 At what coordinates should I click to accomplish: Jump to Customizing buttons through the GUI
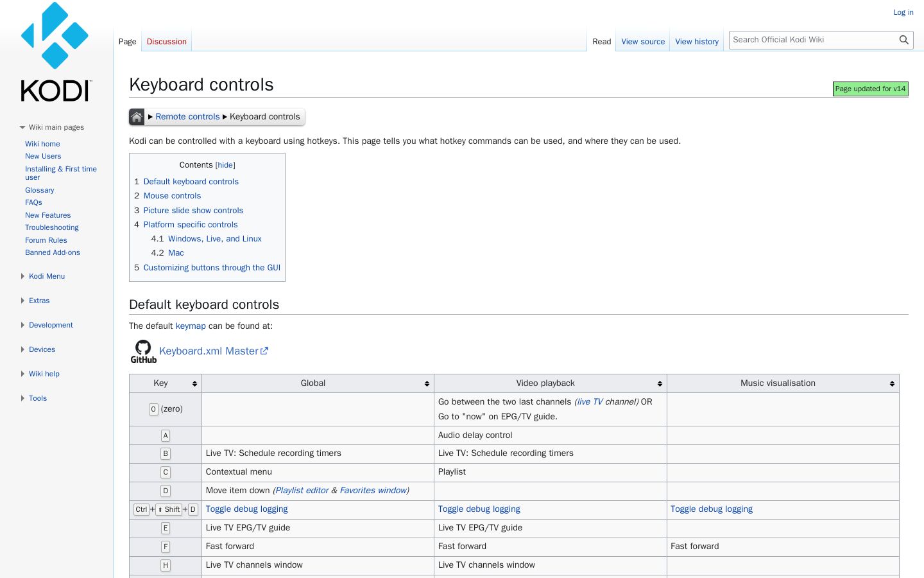pyautogui.click(x=212, y=268)
